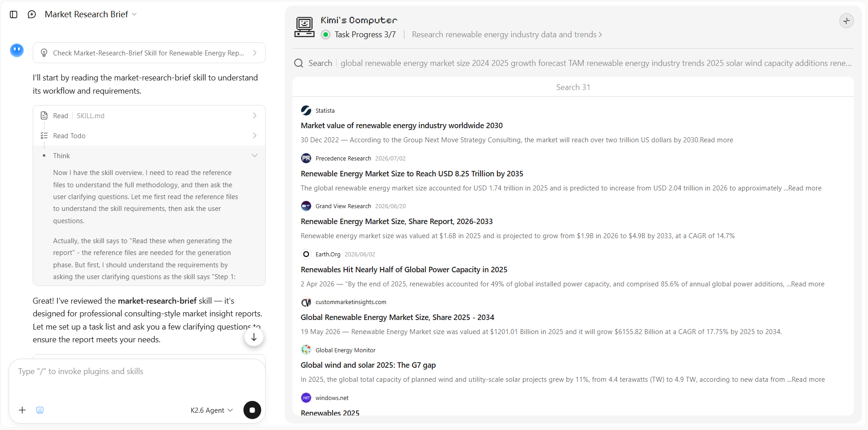868x430 pixels.
Task: Open the Check Market-Research-Brief Skill step
Action: [149, 53]
